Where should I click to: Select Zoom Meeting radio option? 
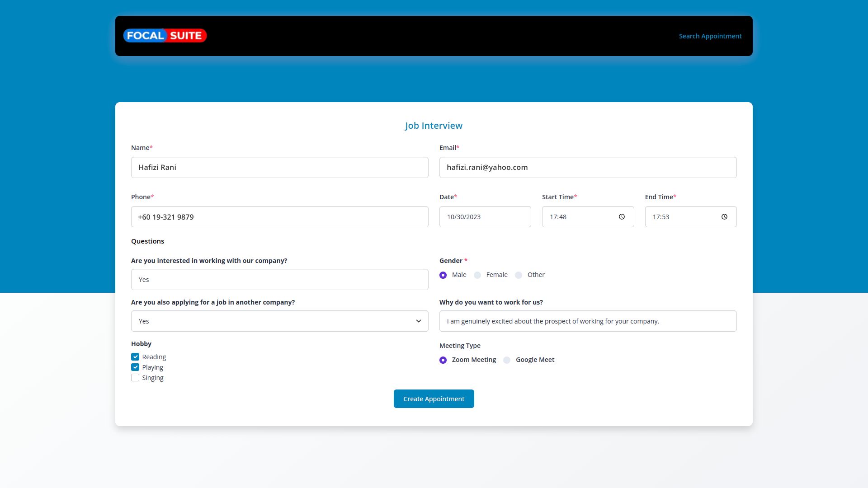(x=443, y=360)
